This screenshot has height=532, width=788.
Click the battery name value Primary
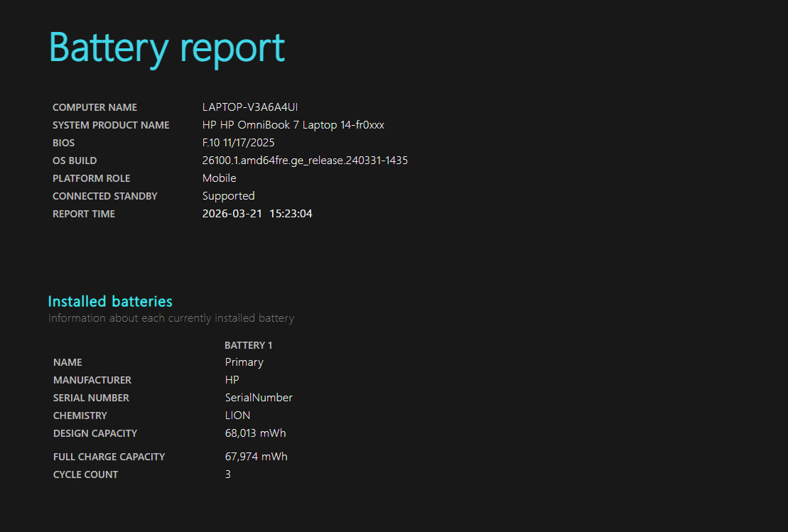tap(244, 362)
